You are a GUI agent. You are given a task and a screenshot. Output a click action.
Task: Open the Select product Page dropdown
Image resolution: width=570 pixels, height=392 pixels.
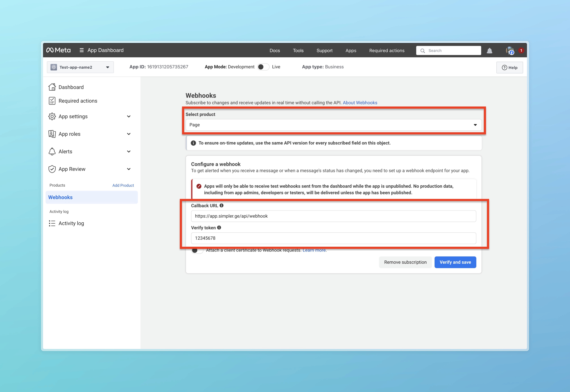[333, 125]
